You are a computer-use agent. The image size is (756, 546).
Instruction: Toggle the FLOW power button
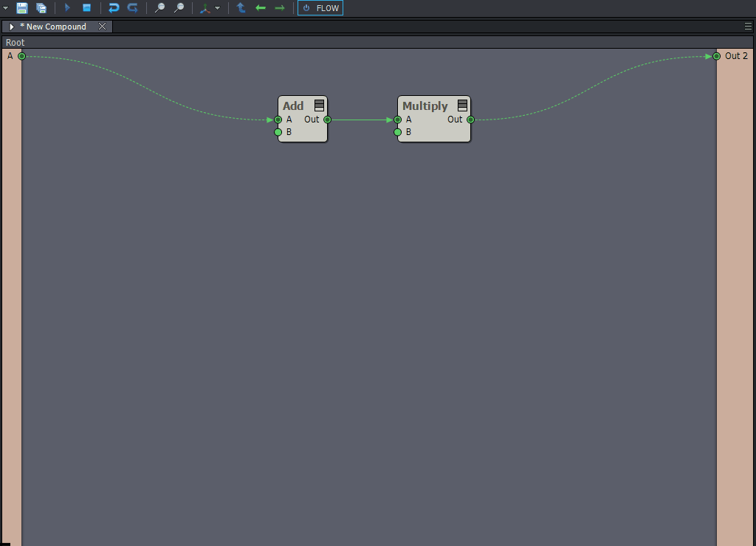(x=320, y=8)
